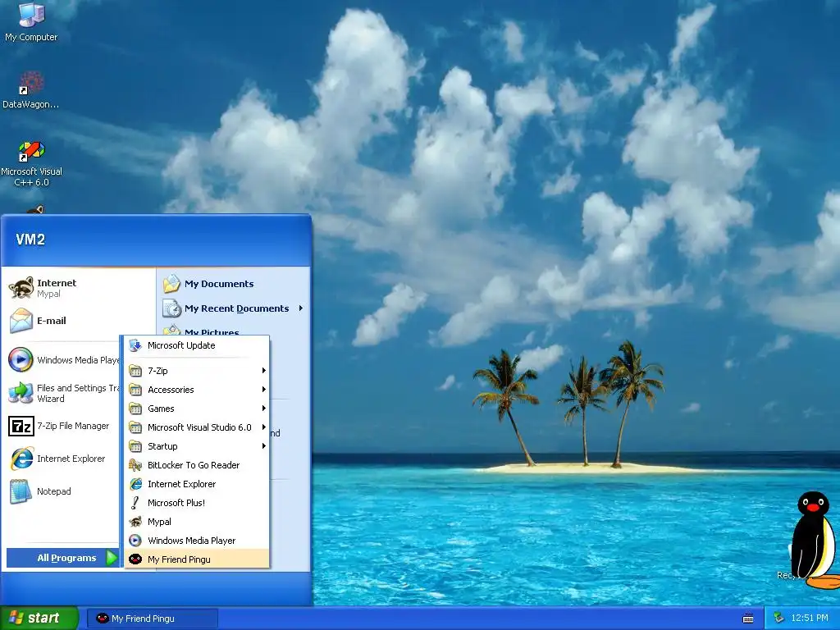Click the Internet Explorer icon in left pane
Image resolution: width=840 pixels, height=630 pixels.
pyautogui.click(x=21, y=459)
